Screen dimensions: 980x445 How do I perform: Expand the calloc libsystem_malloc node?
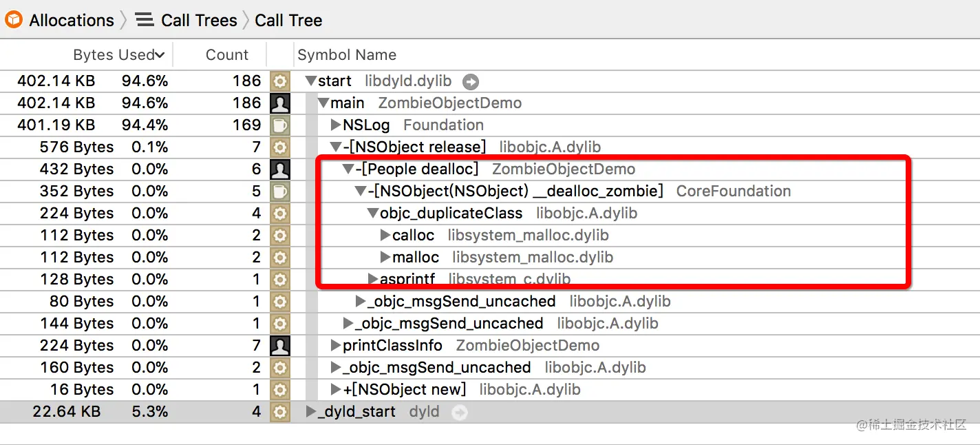[385, 236]
